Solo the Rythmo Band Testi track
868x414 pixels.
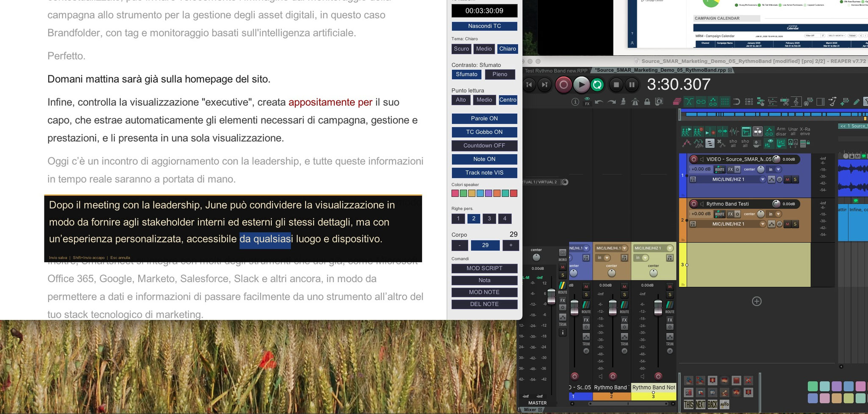795,224
